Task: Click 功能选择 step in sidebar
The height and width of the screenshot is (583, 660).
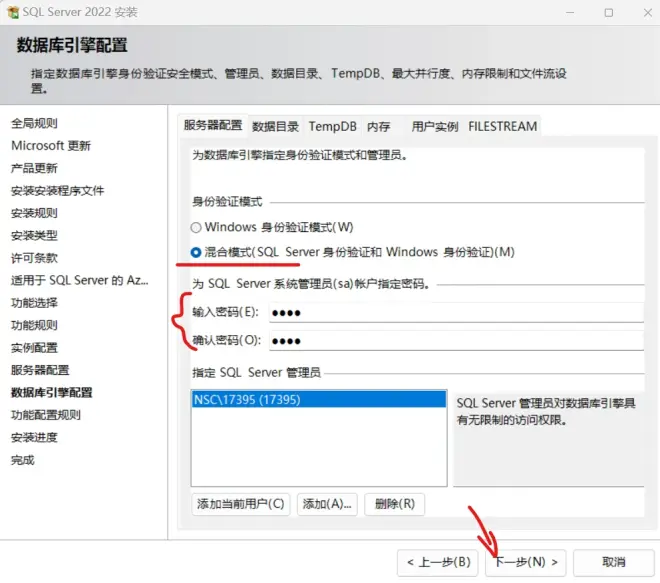Action: pos(34,303)
